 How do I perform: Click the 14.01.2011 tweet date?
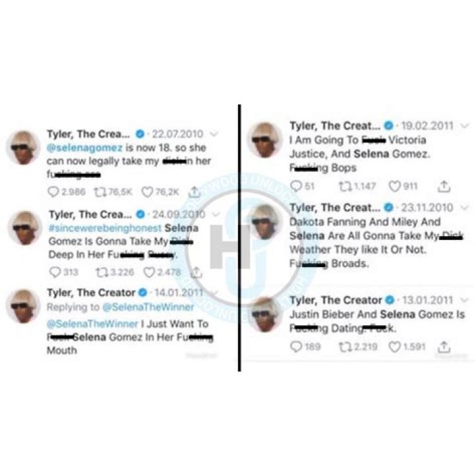(x=178, y=293)
